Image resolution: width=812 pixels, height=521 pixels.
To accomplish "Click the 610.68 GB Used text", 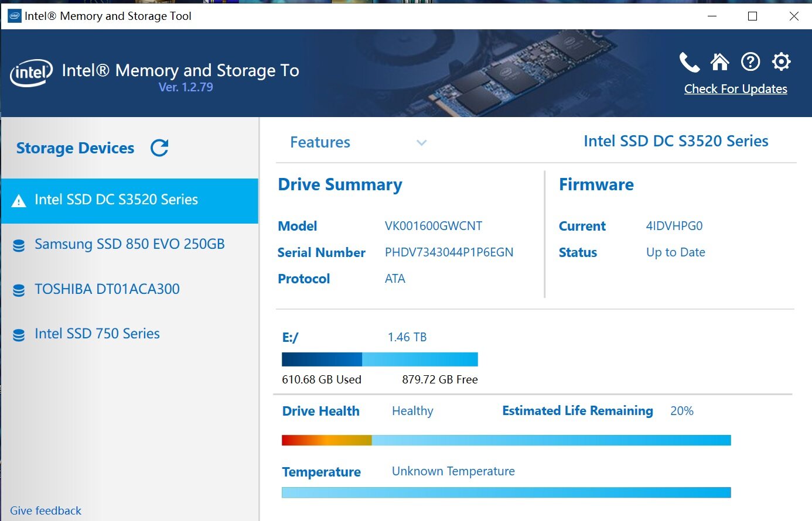I will tap(322, 379).
